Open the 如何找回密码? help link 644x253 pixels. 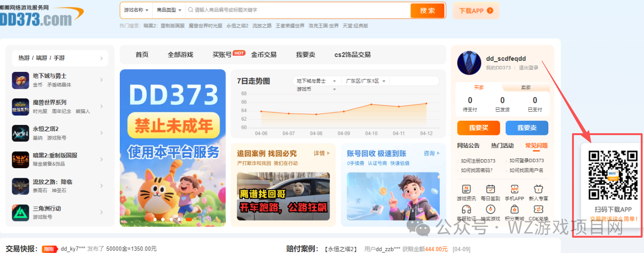pyautogui.click(x=477, y=170)
